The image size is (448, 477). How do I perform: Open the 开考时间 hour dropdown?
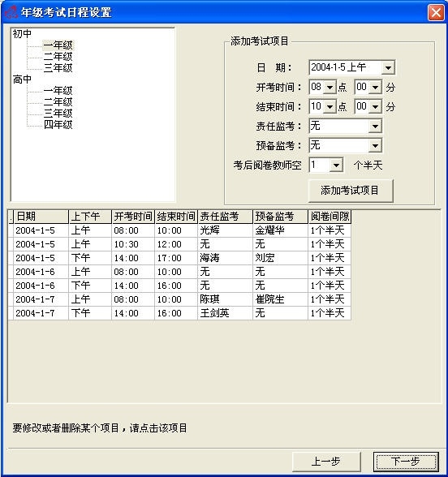click(330, 88)
